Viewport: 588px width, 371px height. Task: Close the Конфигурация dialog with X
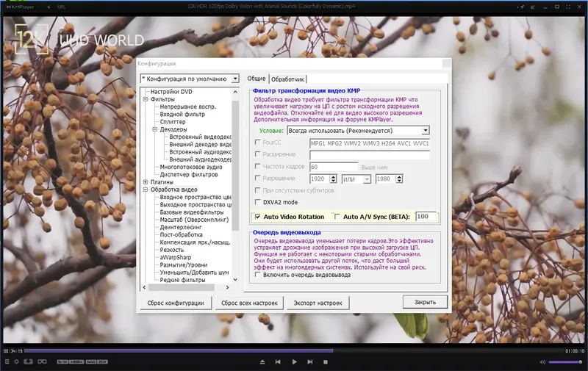[446, 64]
